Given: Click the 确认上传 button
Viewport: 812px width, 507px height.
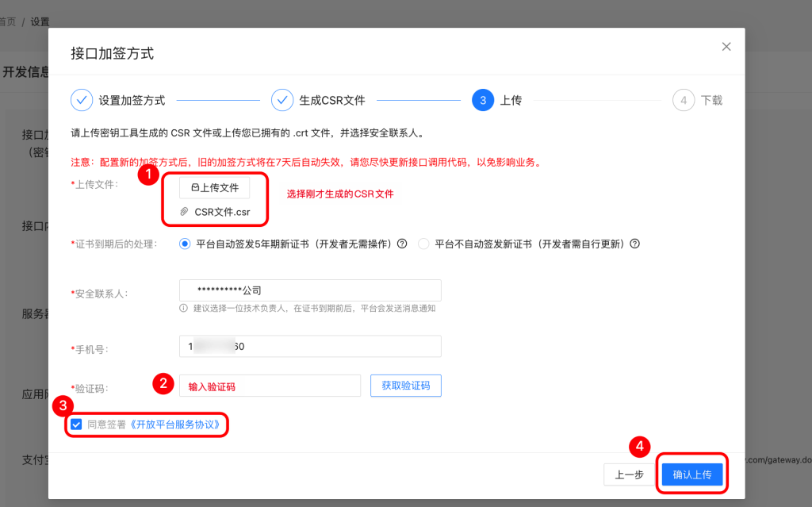Looking at the screenshot, I should 692,474.
